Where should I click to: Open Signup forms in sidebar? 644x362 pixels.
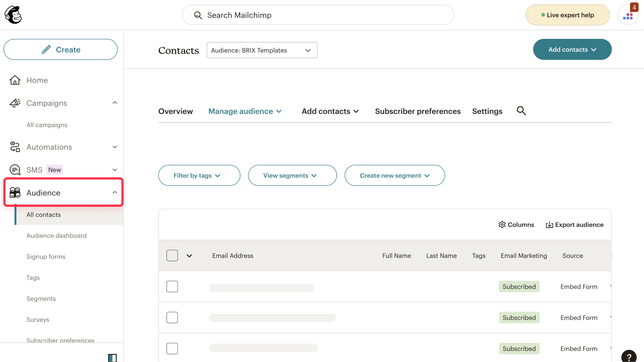[46, 257]
